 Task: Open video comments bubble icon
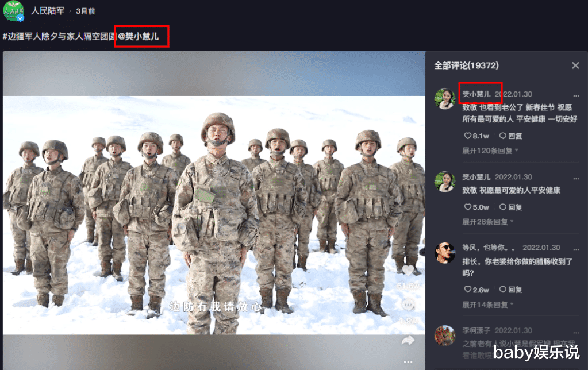[408, 305]
